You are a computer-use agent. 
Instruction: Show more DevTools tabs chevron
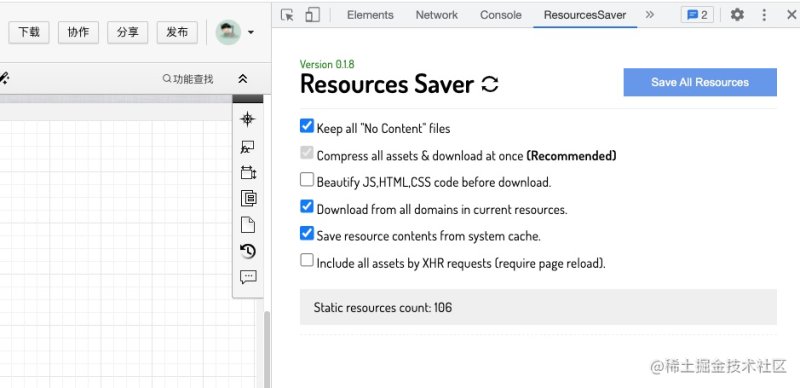(649, 15)
